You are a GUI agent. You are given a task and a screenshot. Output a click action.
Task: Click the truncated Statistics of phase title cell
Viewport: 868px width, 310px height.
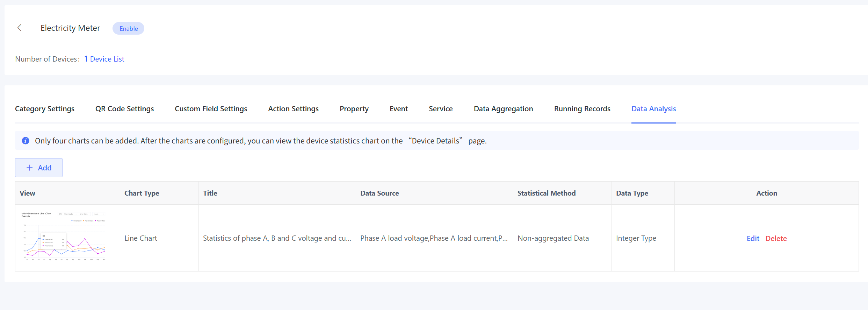point(277,238)
